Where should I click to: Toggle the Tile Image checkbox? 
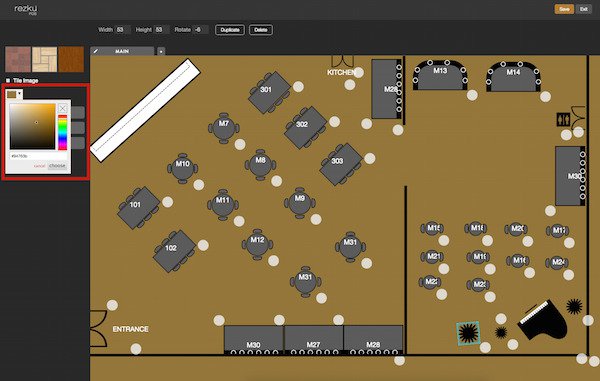click(x=8, y=80)
